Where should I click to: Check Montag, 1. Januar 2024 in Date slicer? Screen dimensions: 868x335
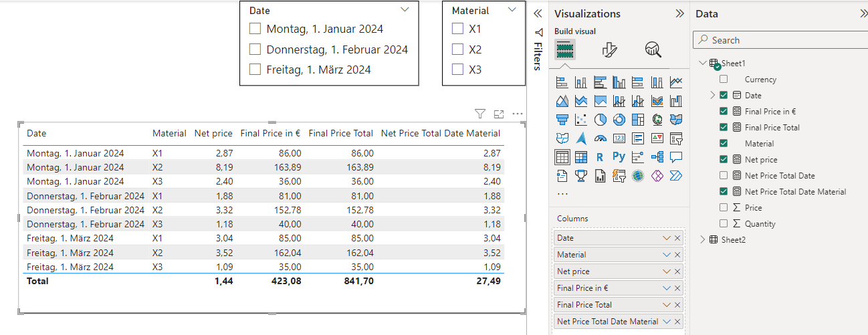point(255,29)
